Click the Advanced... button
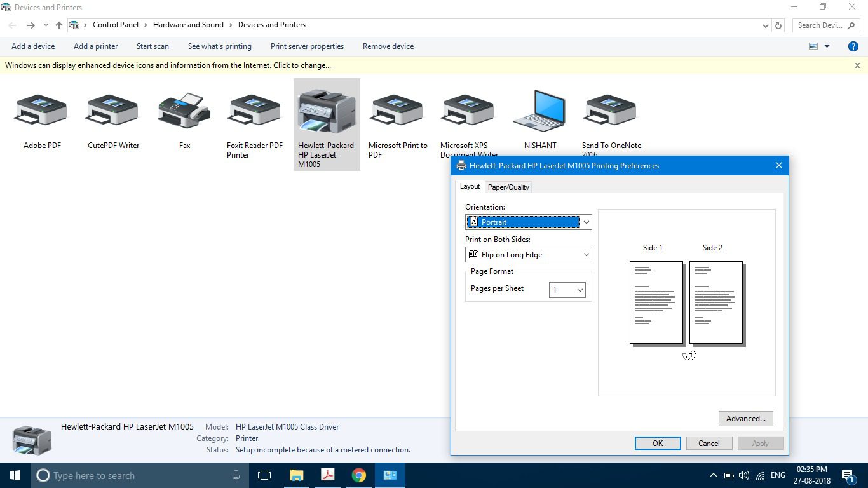Viewport: 868px width, 488px height. [746, 419]
